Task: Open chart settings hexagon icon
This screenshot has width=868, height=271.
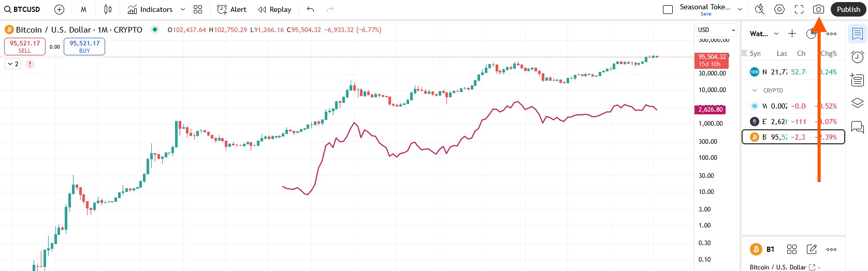Action: pos(779,9)
